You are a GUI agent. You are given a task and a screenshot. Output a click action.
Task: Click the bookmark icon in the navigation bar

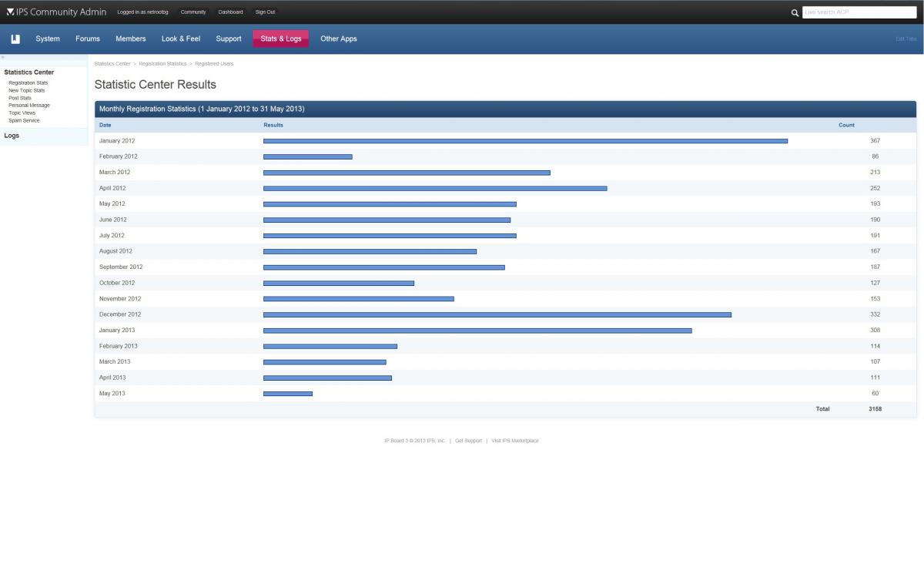tap(15, 39)
